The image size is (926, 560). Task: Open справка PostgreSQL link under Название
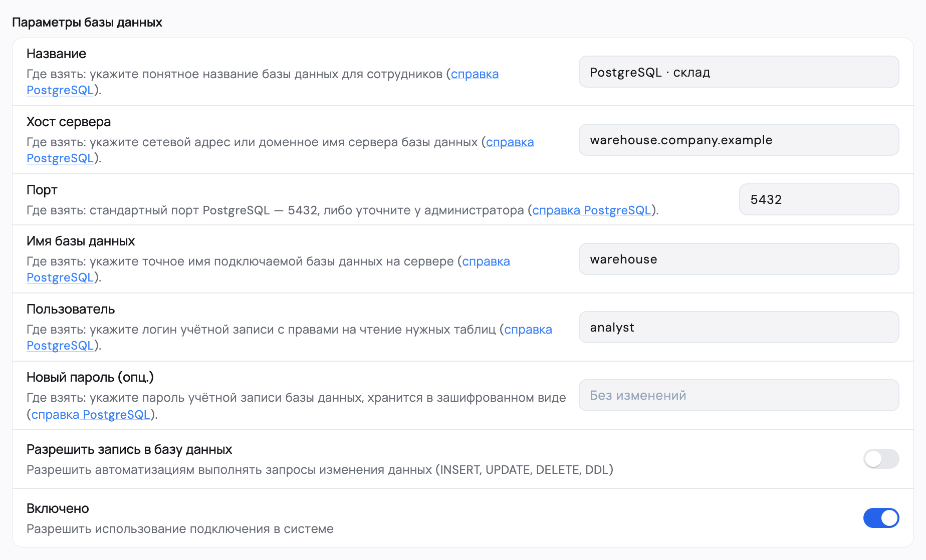pyautogui.click(x=475, y=74)
